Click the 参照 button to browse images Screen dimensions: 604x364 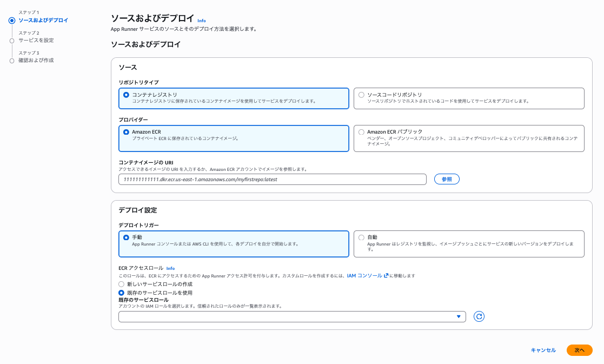point(447,179)
